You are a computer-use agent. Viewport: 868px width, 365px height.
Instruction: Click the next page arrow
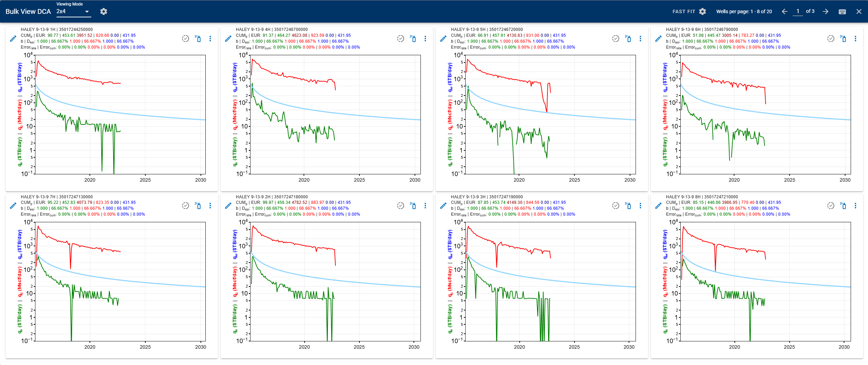[825, 11]
